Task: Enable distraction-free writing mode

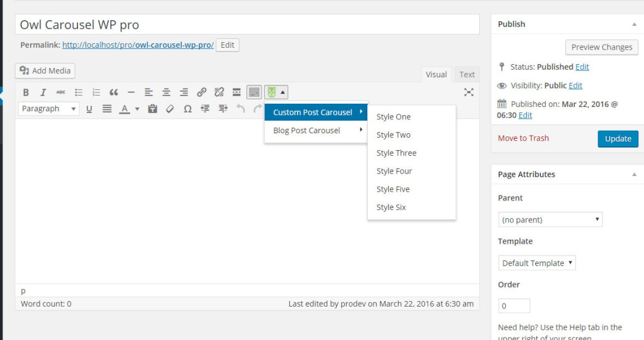Action: point(469,92)
